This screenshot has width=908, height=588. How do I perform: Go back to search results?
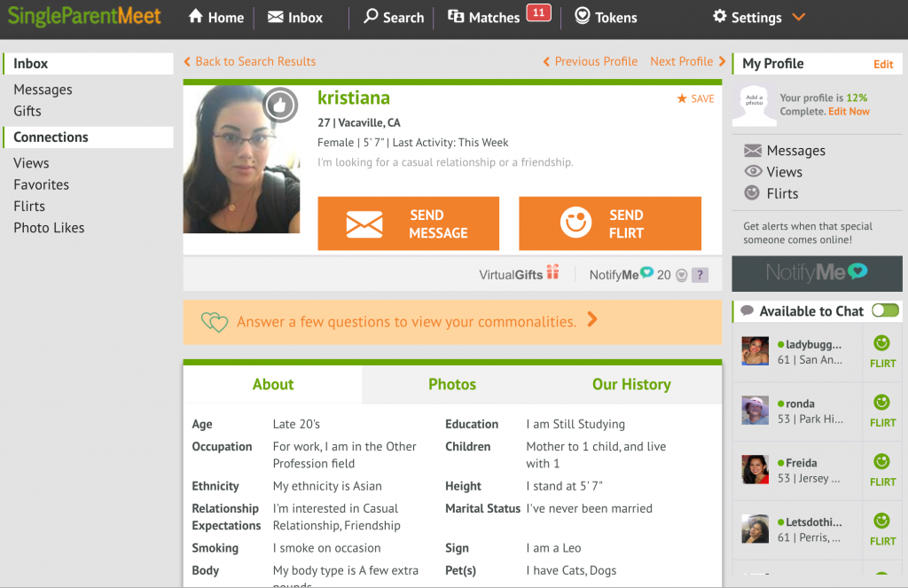coord(249,61)
